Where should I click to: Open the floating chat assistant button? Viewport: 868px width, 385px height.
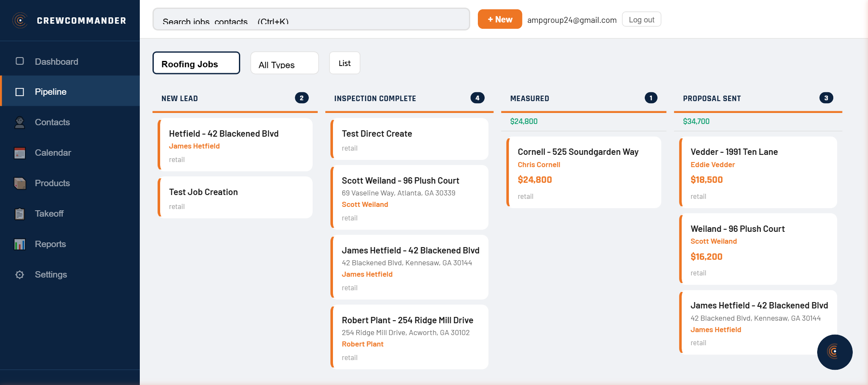(x=835, y=352)
